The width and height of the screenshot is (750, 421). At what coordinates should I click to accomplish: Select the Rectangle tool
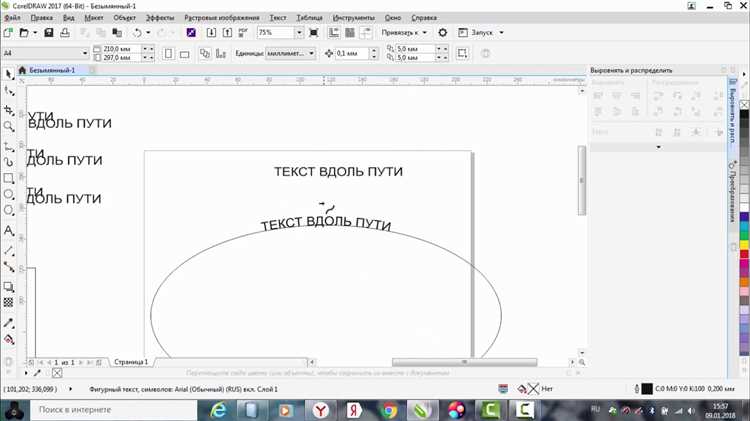click(9, 178)
